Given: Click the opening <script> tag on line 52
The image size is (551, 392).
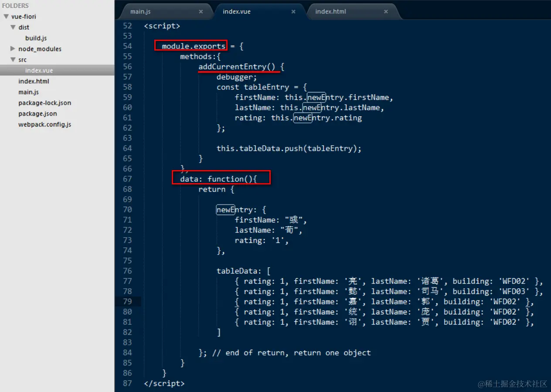Looking at the screenshot, I should [x=162, y=26].
